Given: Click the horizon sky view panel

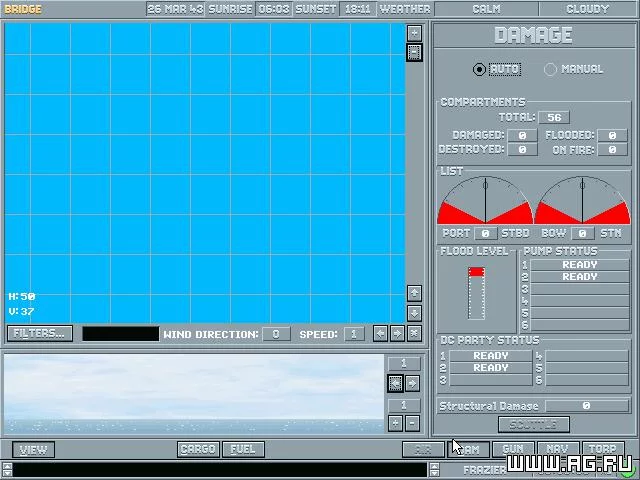Looking at the screenshot, I should 194,393.
